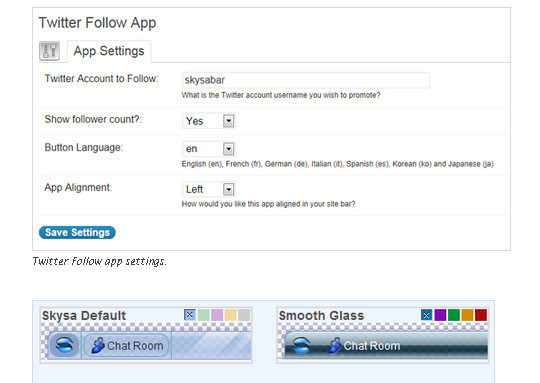Click Chat Room button in Skysa Default preview
The image size is (540, 383).
(127, 345)
